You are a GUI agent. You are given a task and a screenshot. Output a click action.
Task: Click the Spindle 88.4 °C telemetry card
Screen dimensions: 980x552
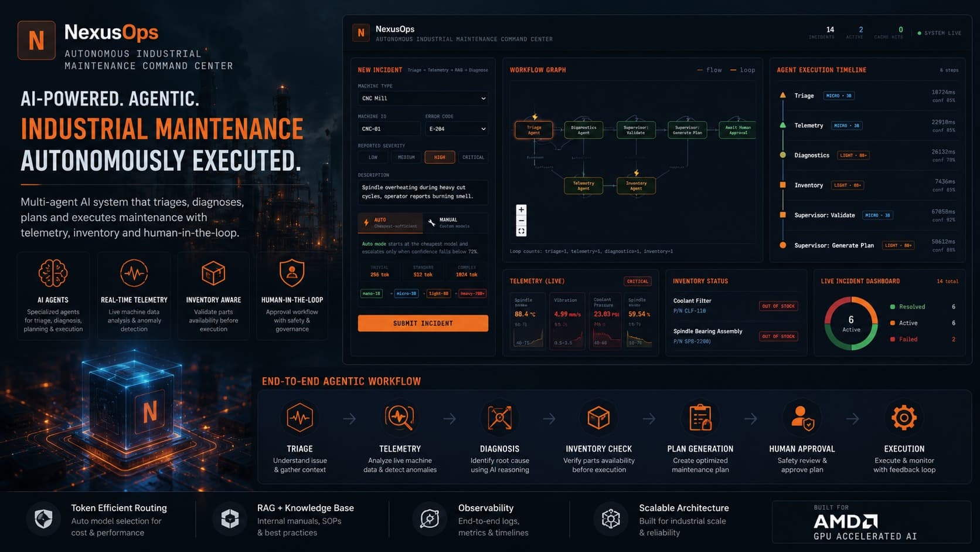(528, 320)
